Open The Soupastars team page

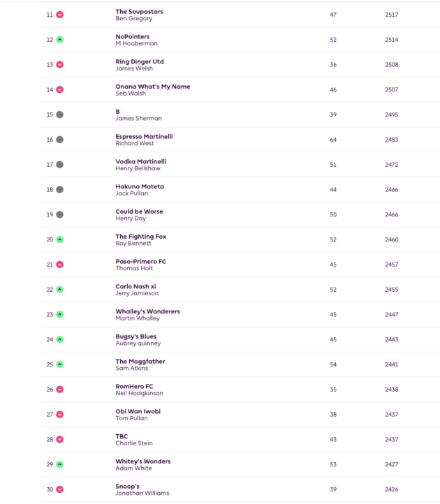point(139,12)
